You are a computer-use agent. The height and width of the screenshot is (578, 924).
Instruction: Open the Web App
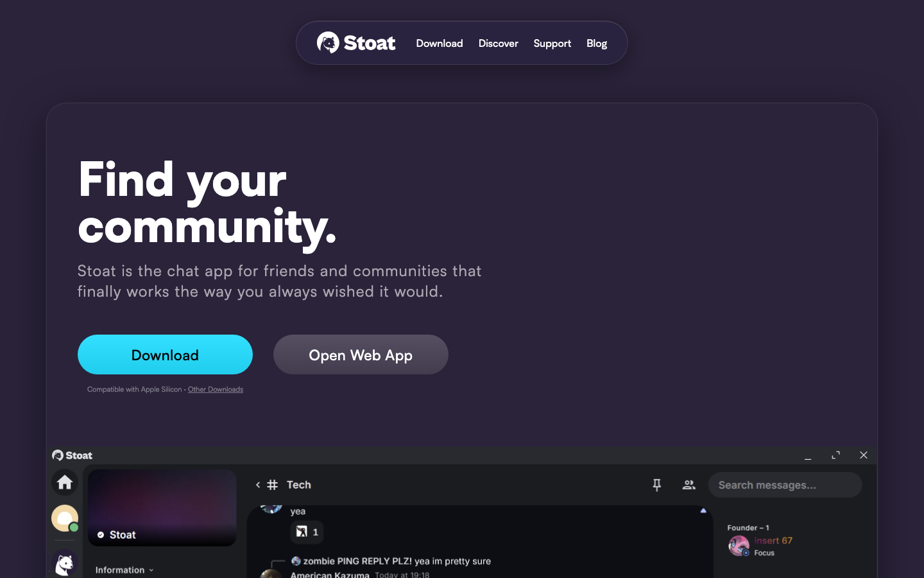(361, 355)
